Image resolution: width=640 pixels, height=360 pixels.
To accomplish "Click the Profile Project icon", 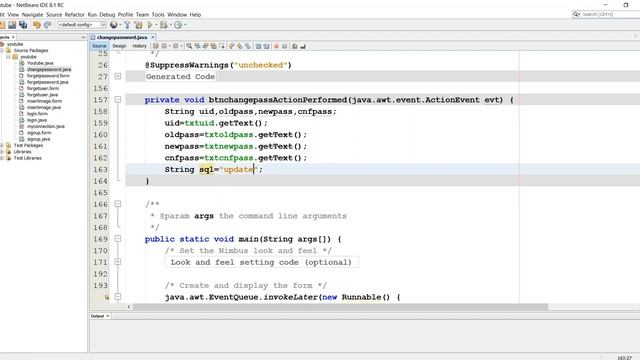I will tap(178, 25).
